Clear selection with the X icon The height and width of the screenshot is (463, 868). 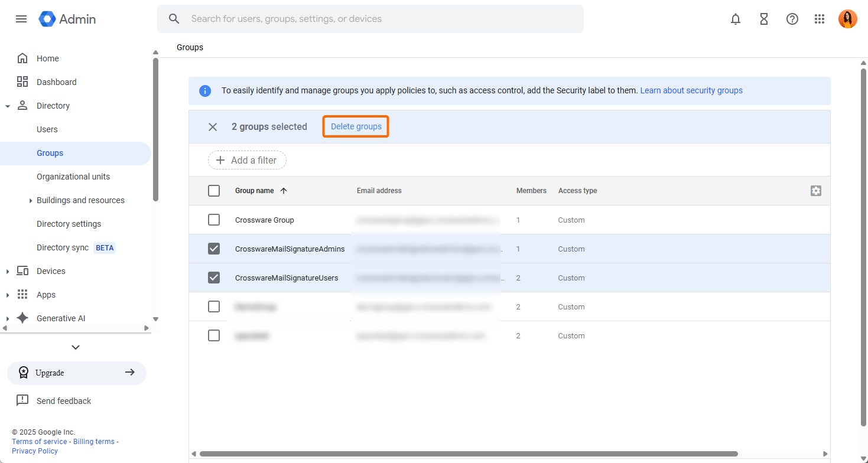click(x=213, y=127)
